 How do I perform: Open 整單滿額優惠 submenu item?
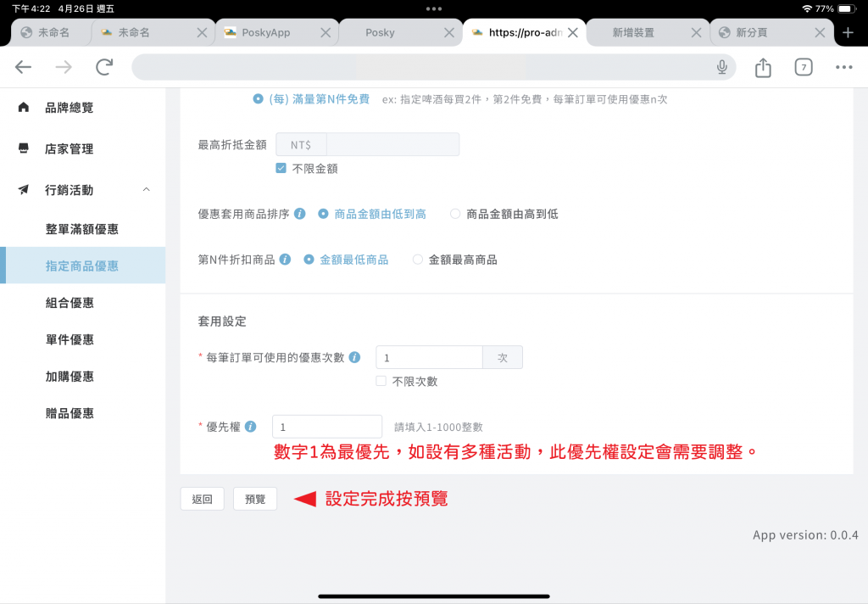tap(83, 229)
